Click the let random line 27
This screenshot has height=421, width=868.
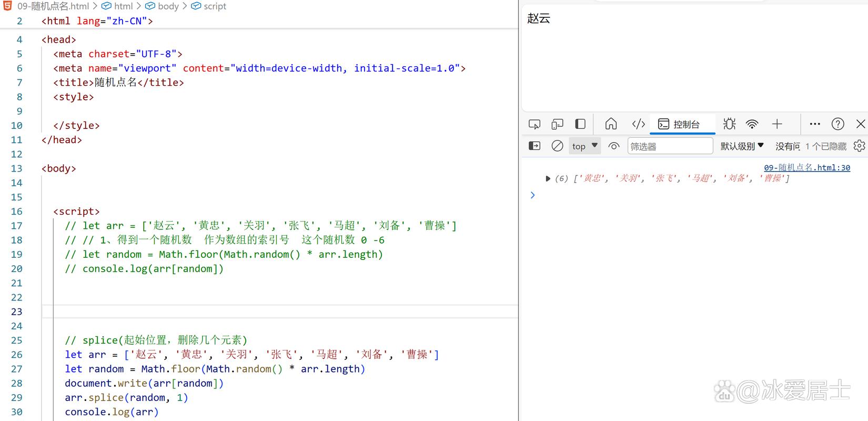click(215, 369)
